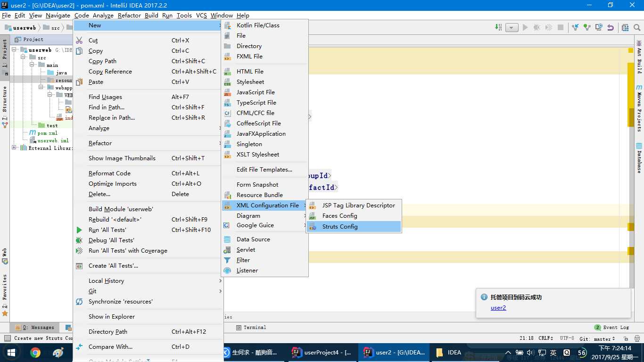Click Run with Coverage icon

(79, 251)
